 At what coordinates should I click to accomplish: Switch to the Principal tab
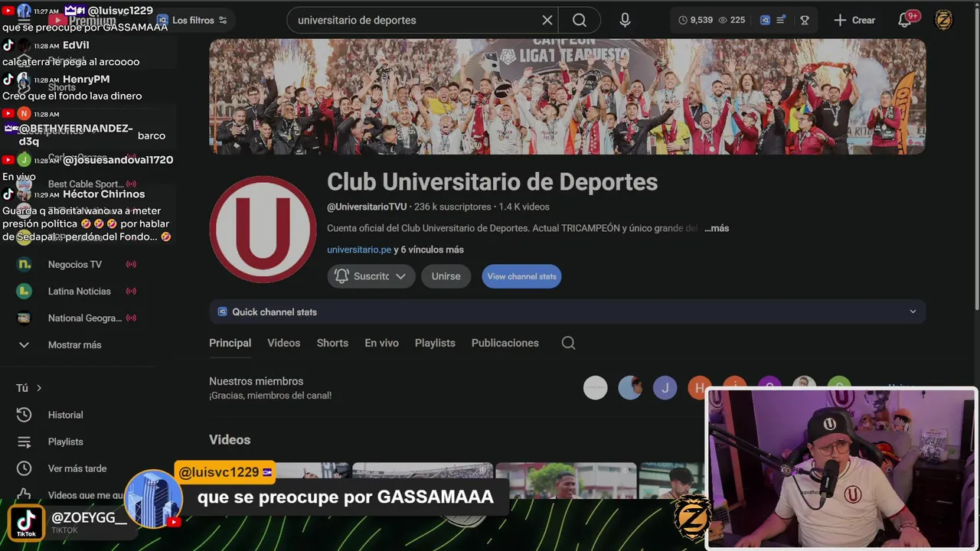(230, 343)
